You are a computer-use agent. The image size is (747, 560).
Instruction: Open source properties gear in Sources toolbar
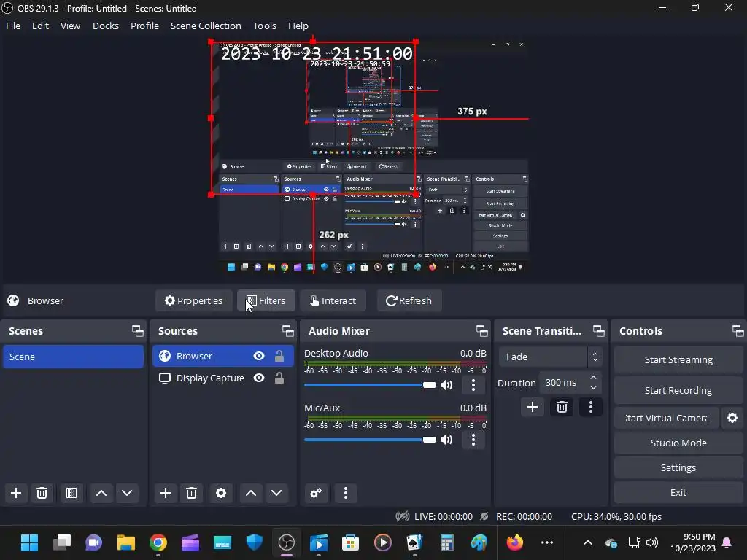[x=221, y=493]
